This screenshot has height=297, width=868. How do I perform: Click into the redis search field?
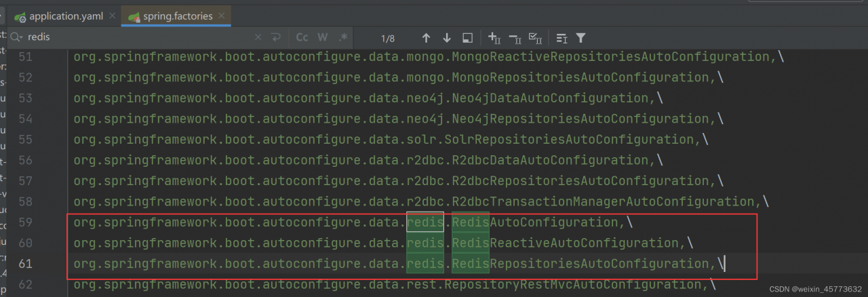[x=136, y=37]
